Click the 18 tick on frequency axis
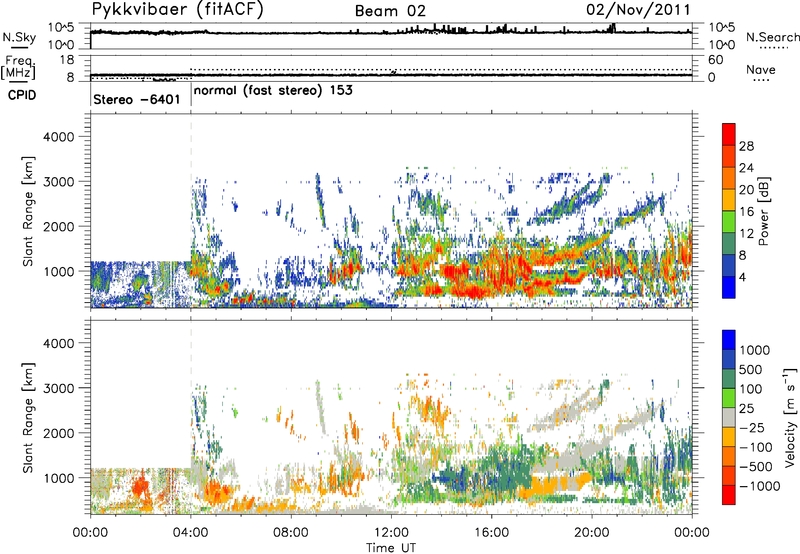The image size is (800, 554). tap(67, 60)
